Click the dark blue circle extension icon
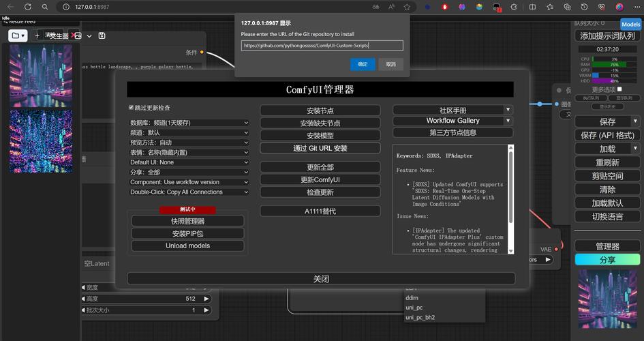Image resolution: width=644 pixels, height=341 pixels. (x=427, y=7)
